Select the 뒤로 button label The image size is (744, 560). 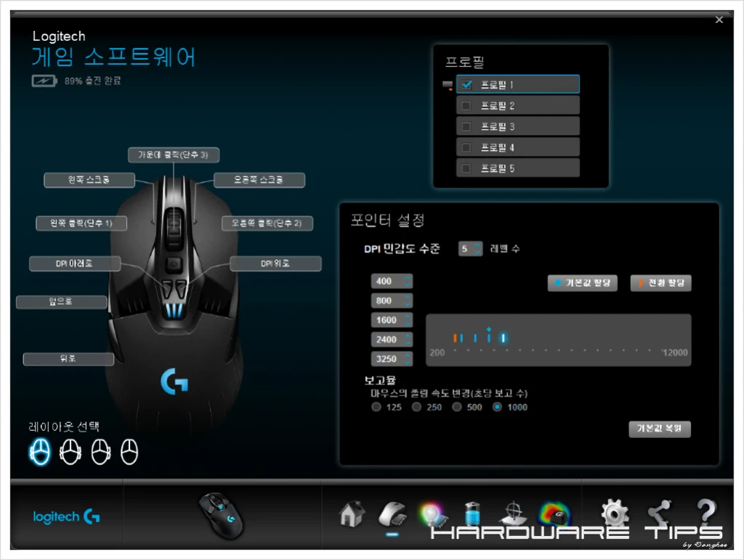pyautogui.click(x=68, y=359)
